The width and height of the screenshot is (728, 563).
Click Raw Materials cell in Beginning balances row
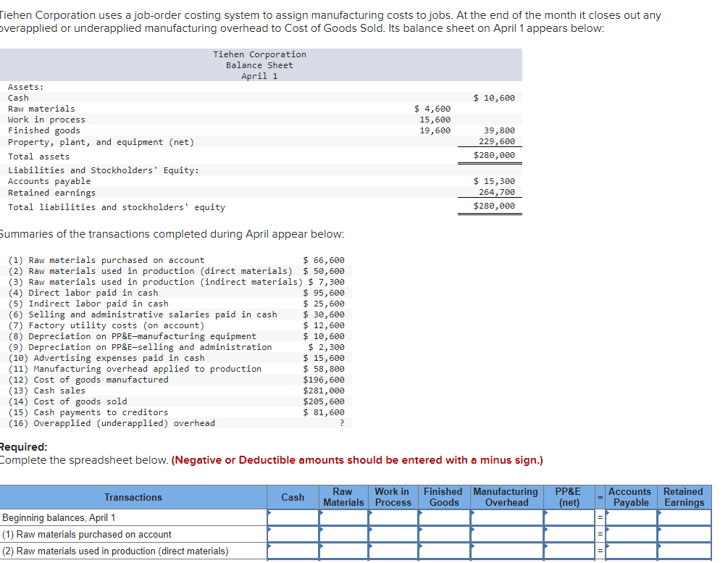click(x=343, y=517)
